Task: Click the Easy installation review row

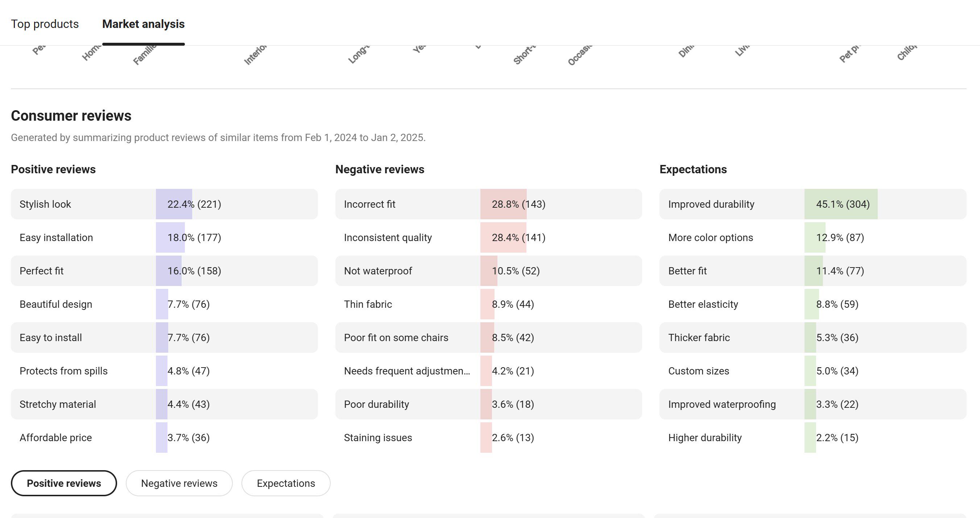Action: pyautogui.click(x=164, y=238)
